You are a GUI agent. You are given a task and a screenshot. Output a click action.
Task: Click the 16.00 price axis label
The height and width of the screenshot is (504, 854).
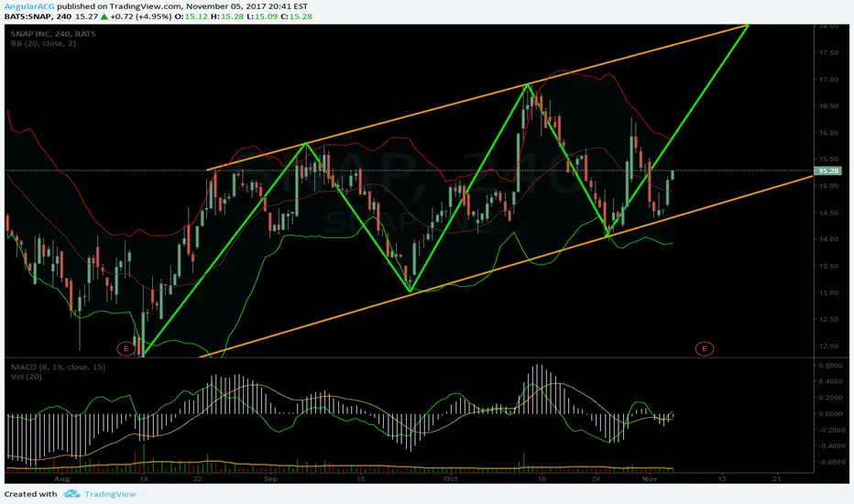pyautogui.click(x=829, y=133)
